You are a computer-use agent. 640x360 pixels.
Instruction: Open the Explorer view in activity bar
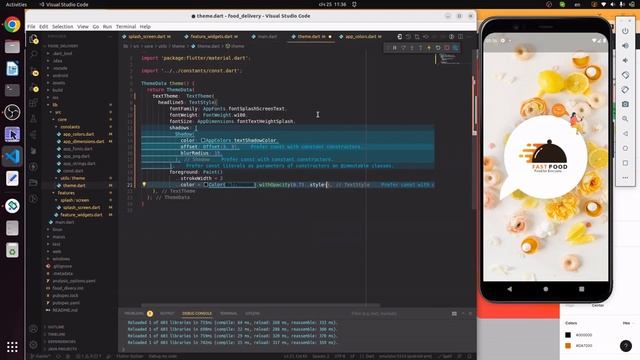34,39
